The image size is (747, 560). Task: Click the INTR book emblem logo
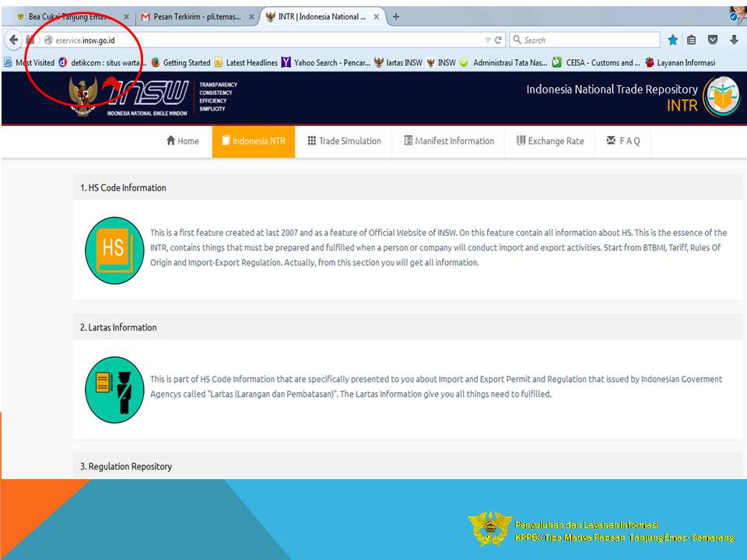[721, 97]
